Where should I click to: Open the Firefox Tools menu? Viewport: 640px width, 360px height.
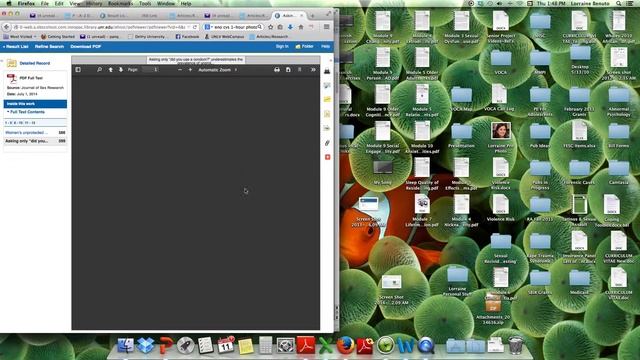click(145, 3)
